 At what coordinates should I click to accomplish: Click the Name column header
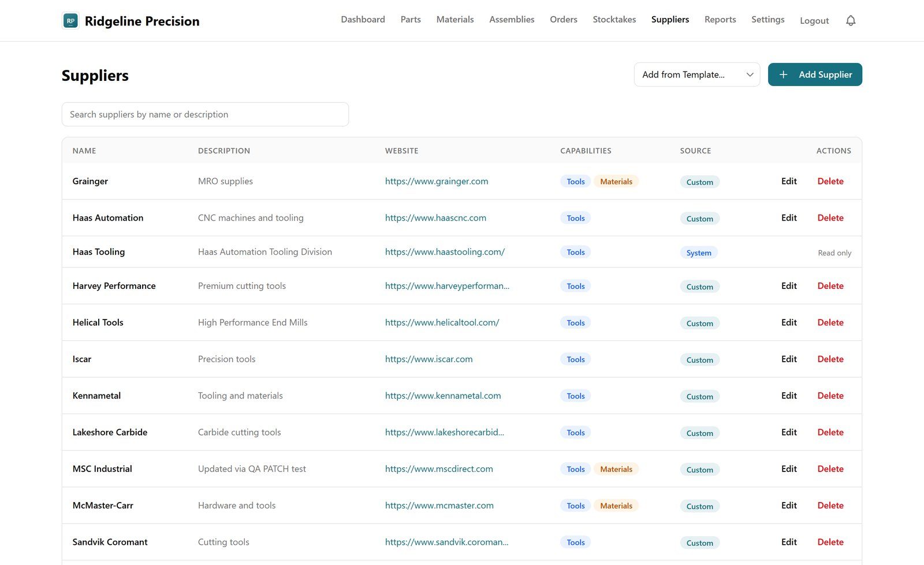point(84,151)
